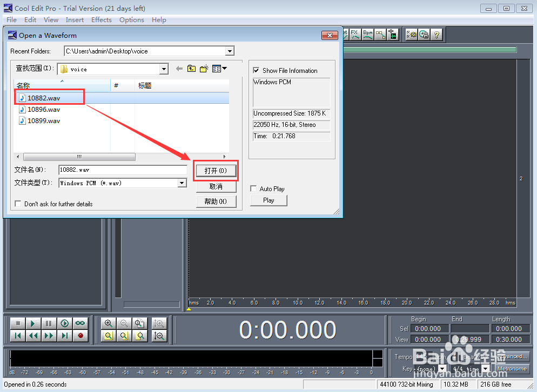Image resolution: width=537 pixels, height=392 pixels.
Task: Close the Open a Waveform dialog
Action: tap(330, 35)
